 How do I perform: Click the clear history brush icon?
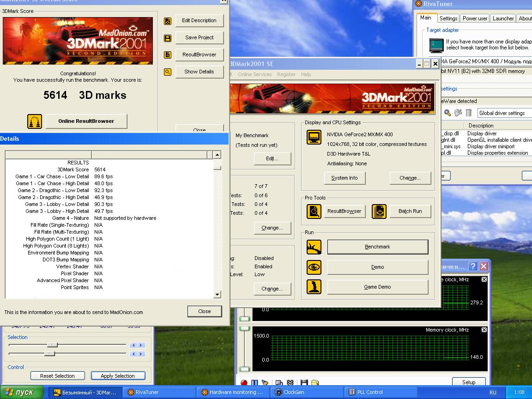coord(265,383)
